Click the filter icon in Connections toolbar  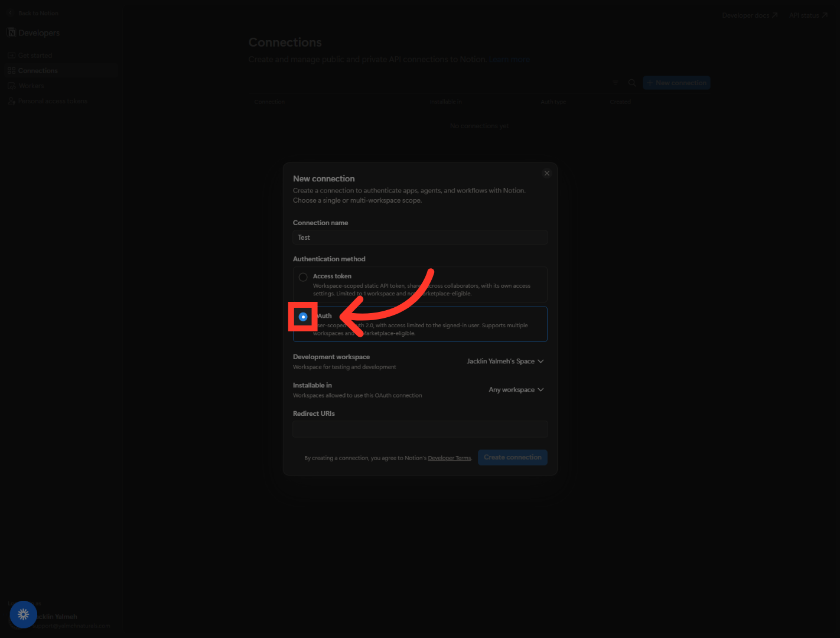point(616,83)
